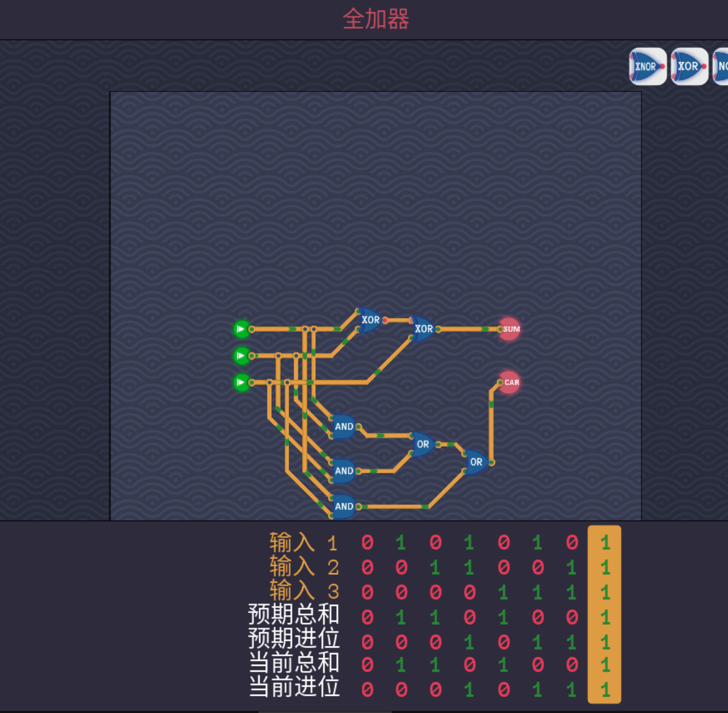This screenshot has width=728, height=713.
Task: Select the XOR gate wired to SUM
Action: click(x=423, y=329)
